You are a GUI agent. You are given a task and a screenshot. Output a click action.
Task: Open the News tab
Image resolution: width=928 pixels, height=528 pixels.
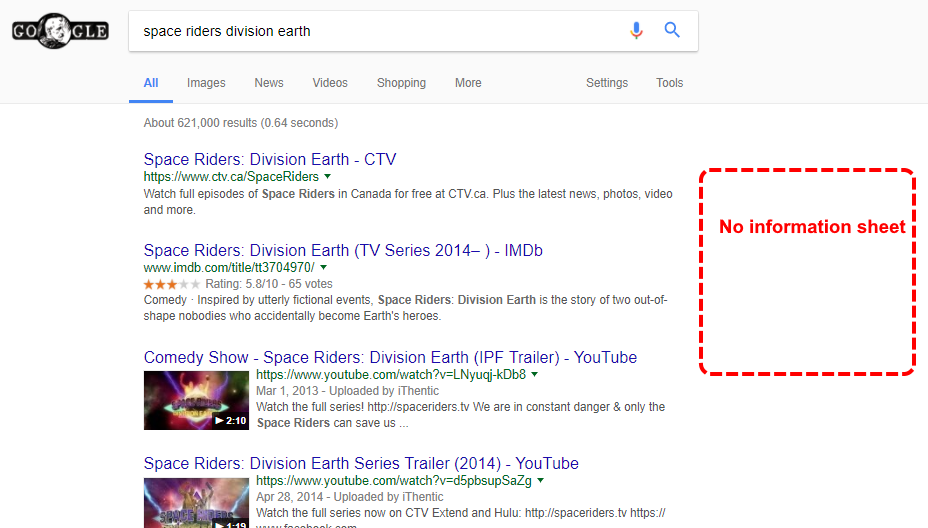point(269,83)
